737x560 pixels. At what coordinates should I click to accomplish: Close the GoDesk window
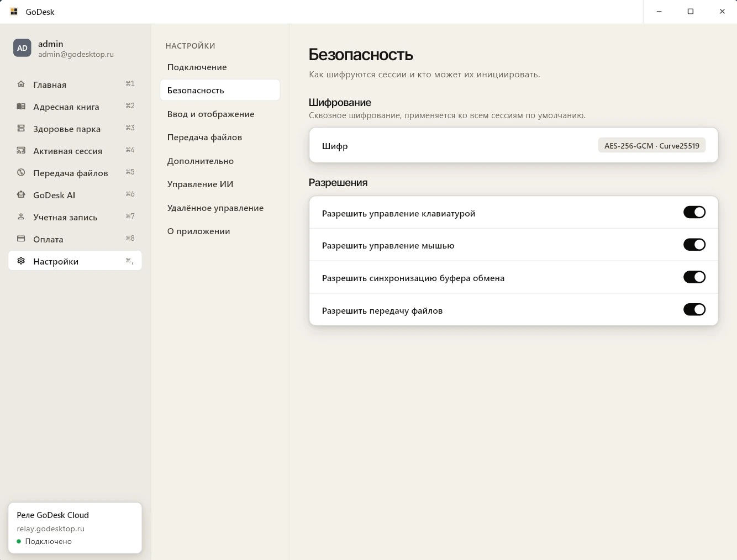pos(722,12)
